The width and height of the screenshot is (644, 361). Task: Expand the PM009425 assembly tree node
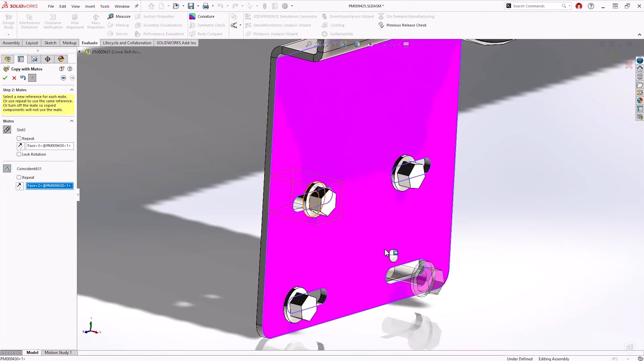[80, 52]
